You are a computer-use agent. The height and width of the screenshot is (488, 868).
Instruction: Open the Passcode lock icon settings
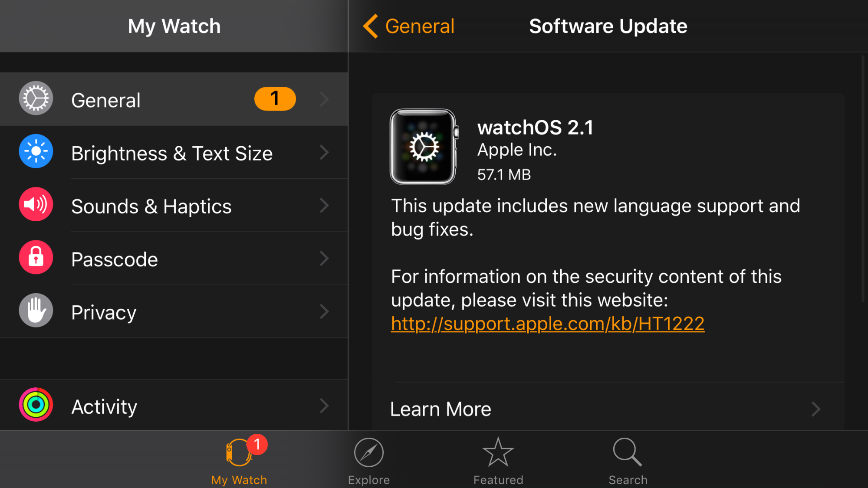pyautogui.click(x=35, y=259)
